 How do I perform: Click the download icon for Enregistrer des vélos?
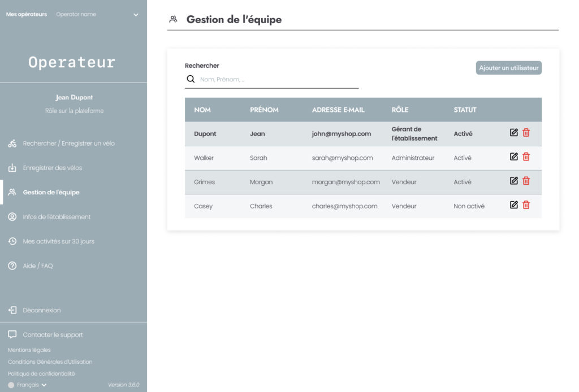tap(12, 168)
